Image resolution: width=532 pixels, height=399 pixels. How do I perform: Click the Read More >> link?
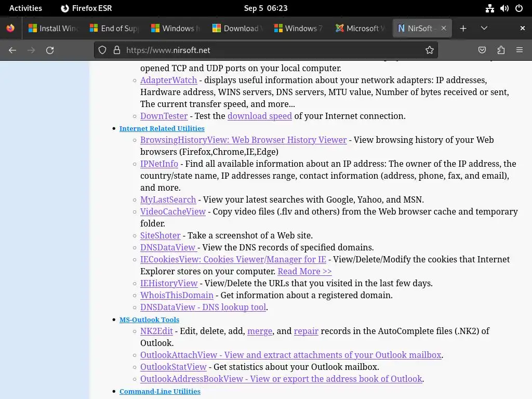pos(304,271)
